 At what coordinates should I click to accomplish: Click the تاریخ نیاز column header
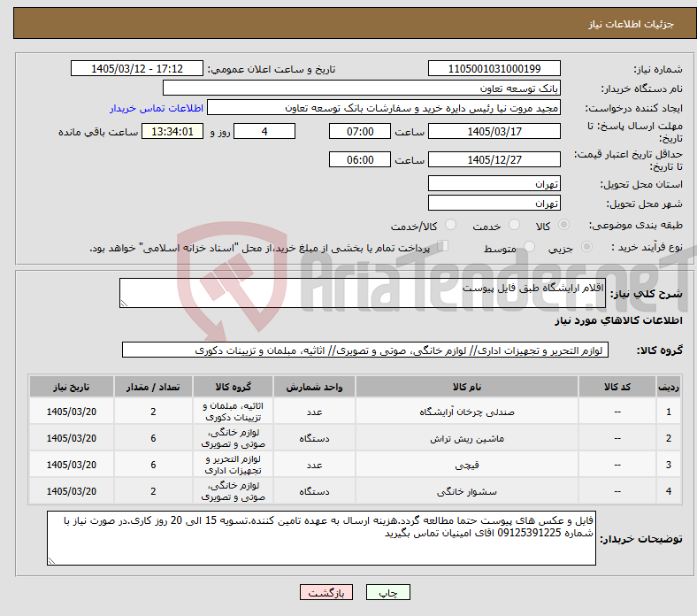(72, 387)
